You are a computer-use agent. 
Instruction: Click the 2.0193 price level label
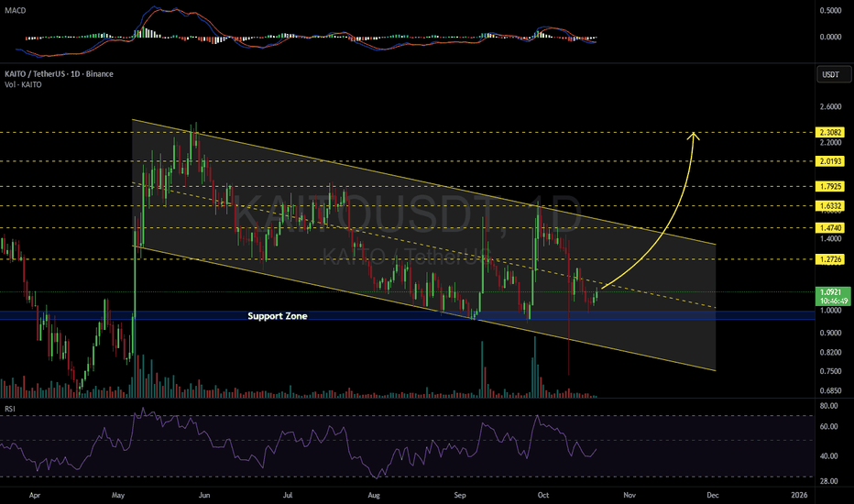tap(830, 161)
